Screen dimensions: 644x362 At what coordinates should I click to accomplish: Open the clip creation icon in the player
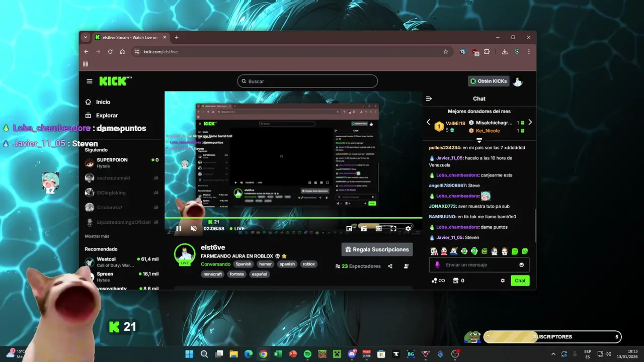(x=364, y=228)
